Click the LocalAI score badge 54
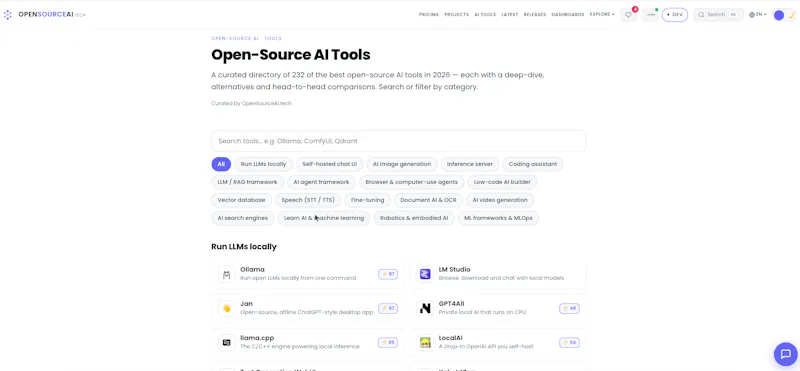 (x=569, y=342)
